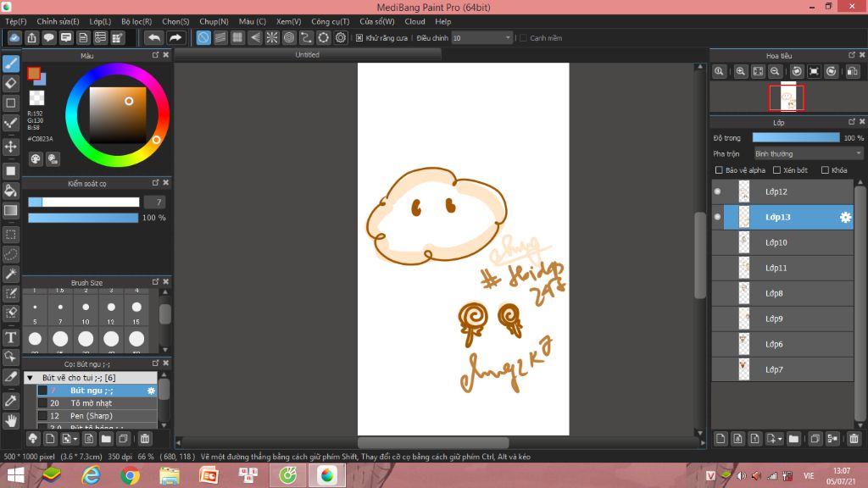Image resolution: width=868 pixels, height=488 pixels.
Task: Select the Eraser tool
Action: tap(10, 83)
